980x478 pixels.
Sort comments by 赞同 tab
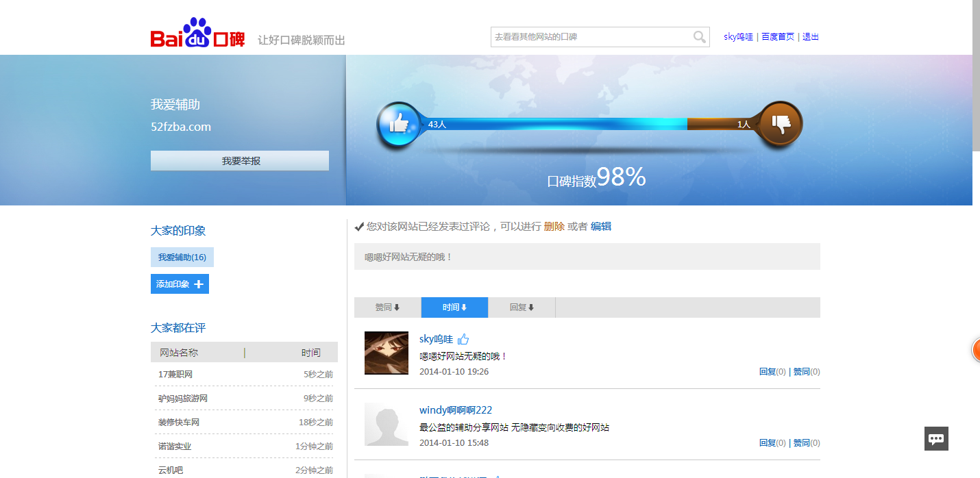pos(387,307)
